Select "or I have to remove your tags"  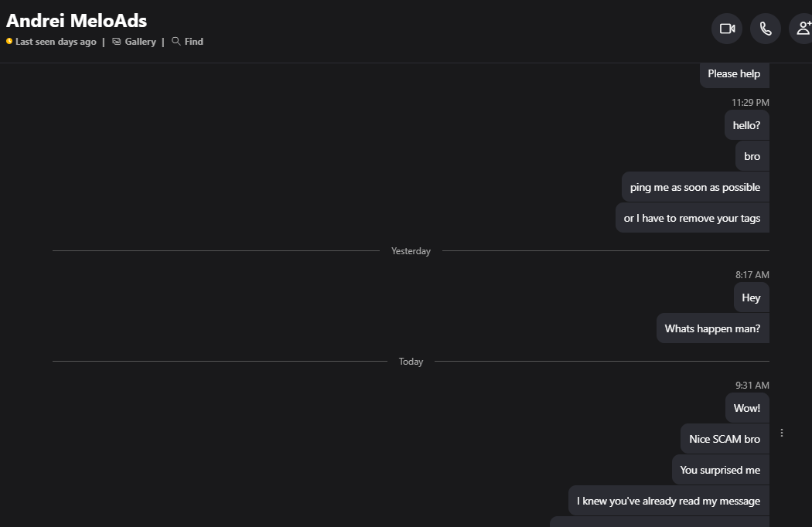click(x=691, y=218)
